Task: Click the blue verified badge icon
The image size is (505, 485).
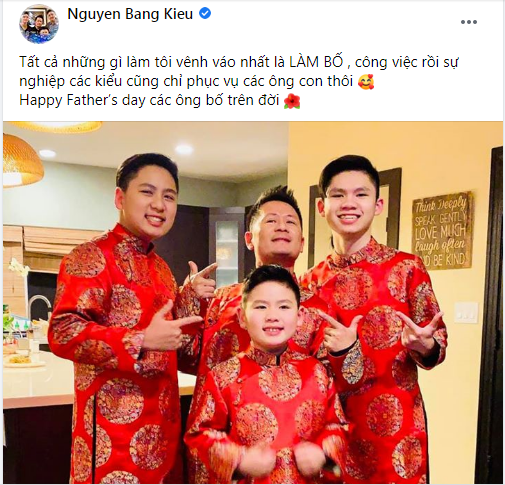Action: [205, 14]
